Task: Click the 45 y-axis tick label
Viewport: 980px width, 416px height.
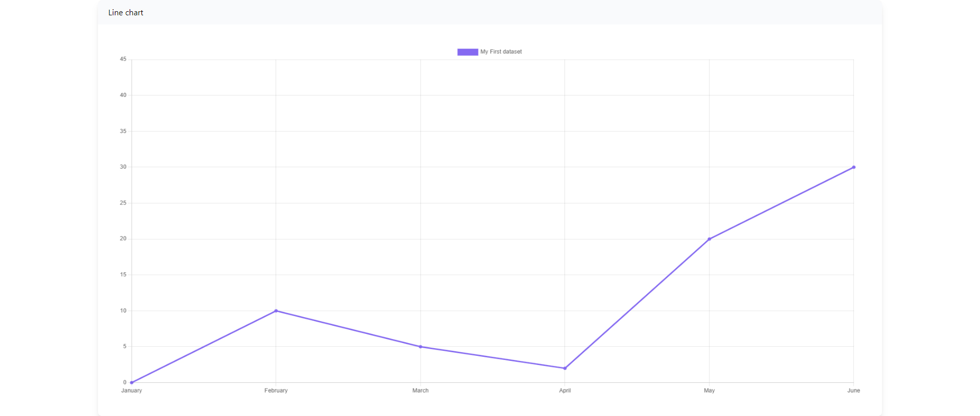Action: pos(123,59)
